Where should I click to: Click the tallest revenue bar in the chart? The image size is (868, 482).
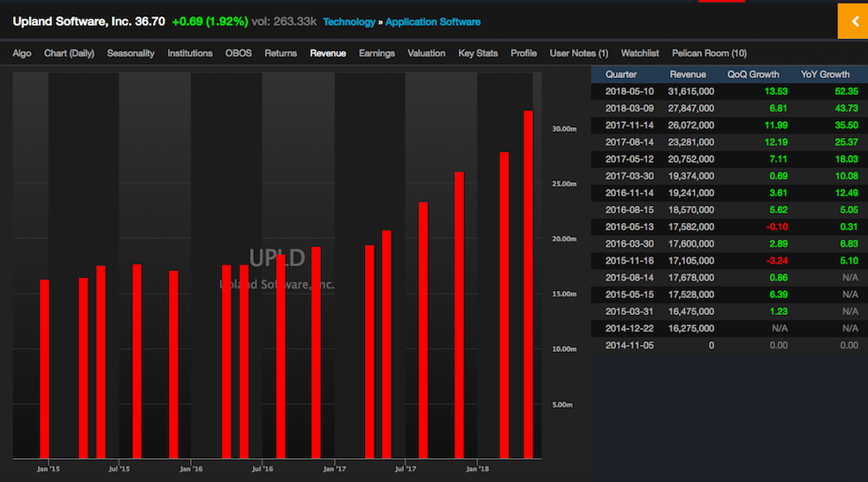528,284
